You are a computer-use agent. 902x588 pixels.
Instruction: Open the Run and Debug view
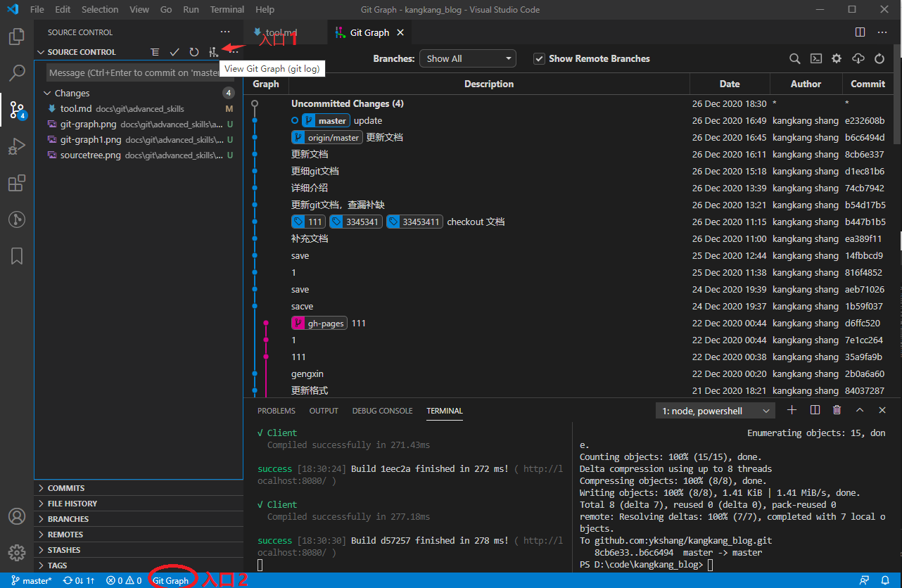point(17,146)
